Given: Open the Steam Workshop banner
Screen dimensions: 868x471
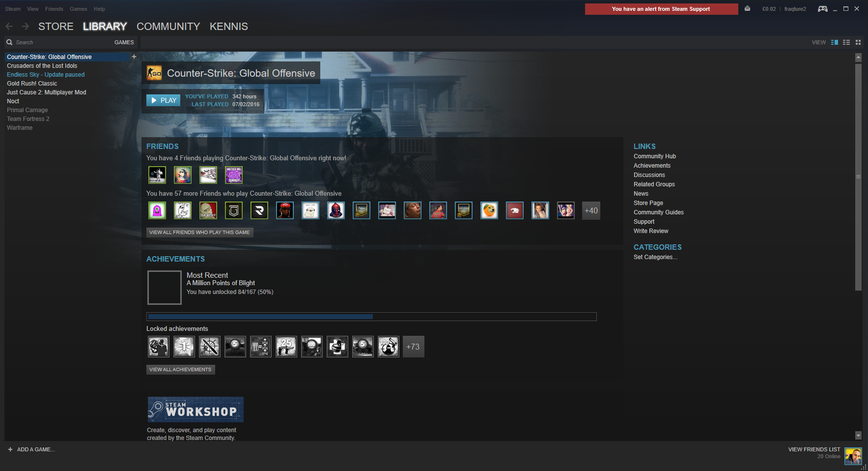Looking at the screenshot, I should pyautogui.click(x=196, y=410).
